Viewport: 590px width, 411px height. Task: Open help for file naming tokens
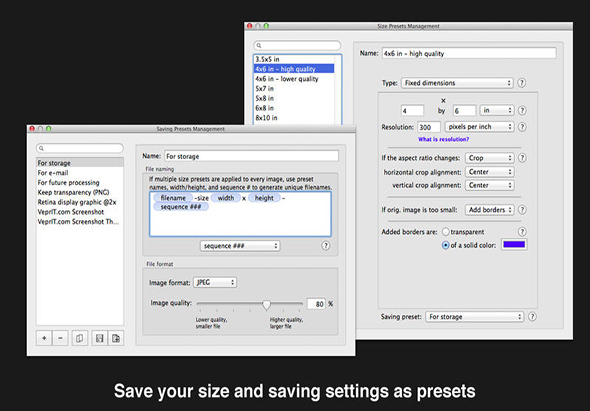[x=326, y=246]
